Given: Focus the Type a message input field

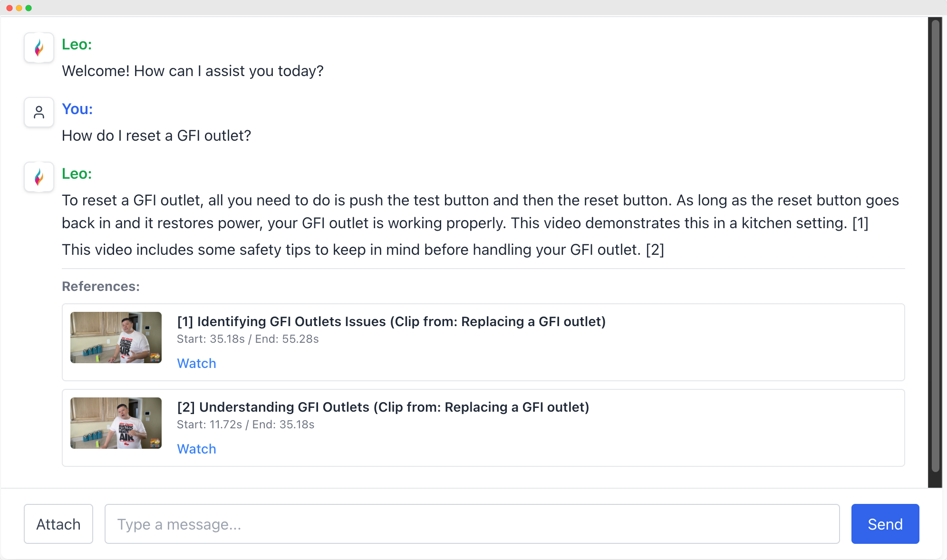Looking at the screenshot, I should coord(472,524).
